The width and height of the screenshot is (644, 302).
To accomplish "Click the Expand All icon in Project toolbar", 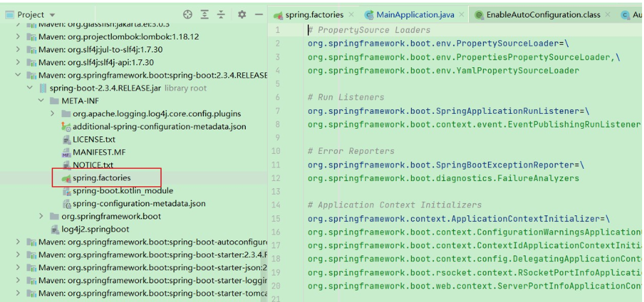I will 204,15.
